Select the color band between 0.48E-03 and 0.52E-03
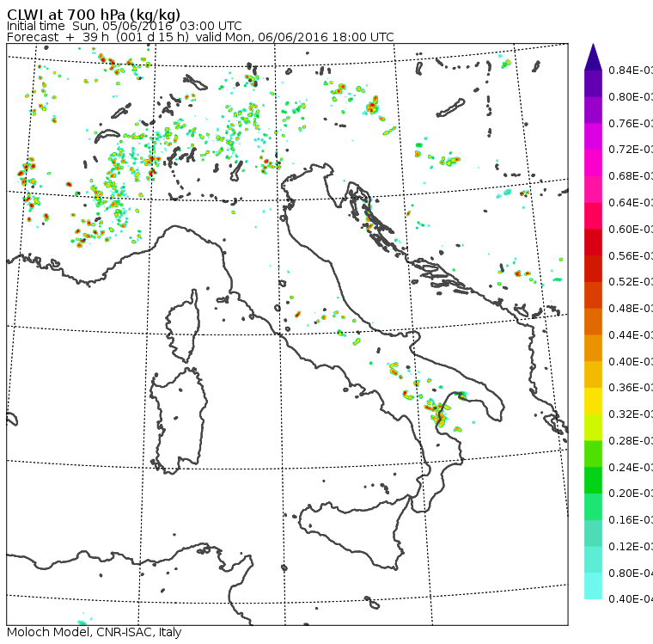Screen dimensions: 653x644 [593, 295]
